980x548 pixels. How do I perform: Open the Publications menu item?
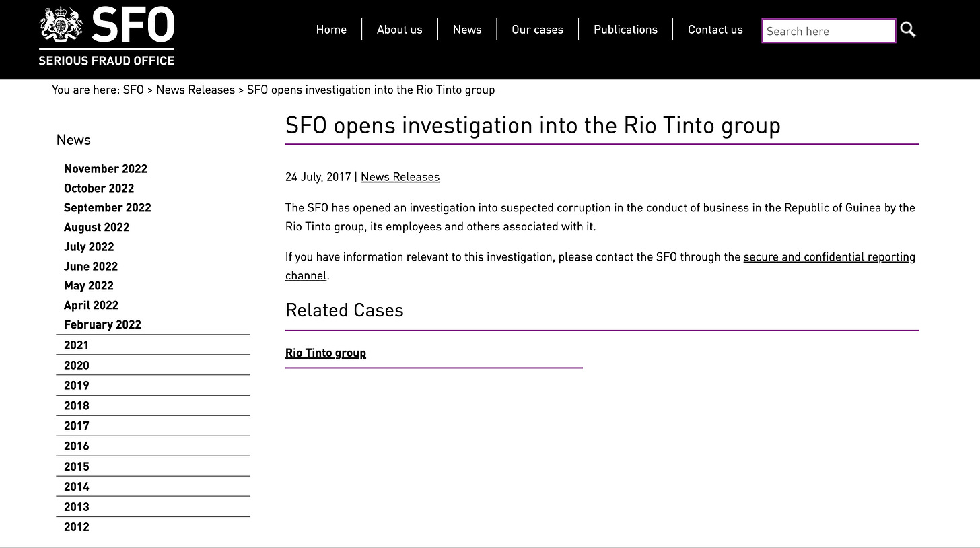[625, 30]
